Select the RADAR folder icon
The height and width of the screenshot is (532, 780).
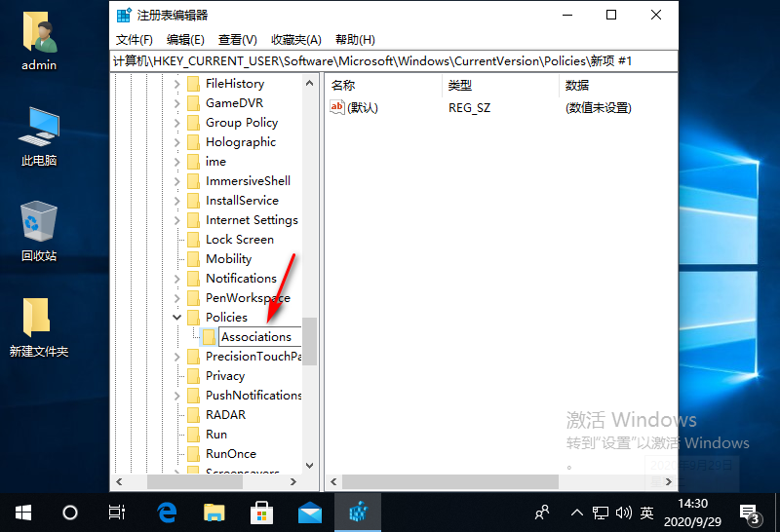193,415
